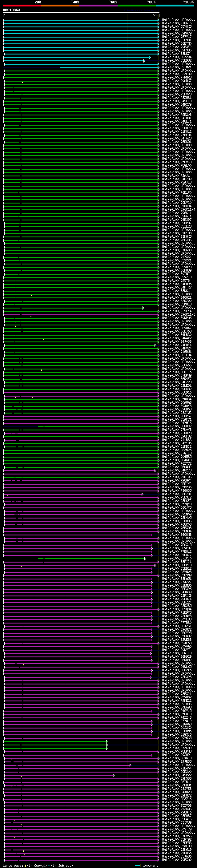The image size is (197, 868).
Task: Select hit UniRef100_B8LK74
Action: tap(177, 54)
